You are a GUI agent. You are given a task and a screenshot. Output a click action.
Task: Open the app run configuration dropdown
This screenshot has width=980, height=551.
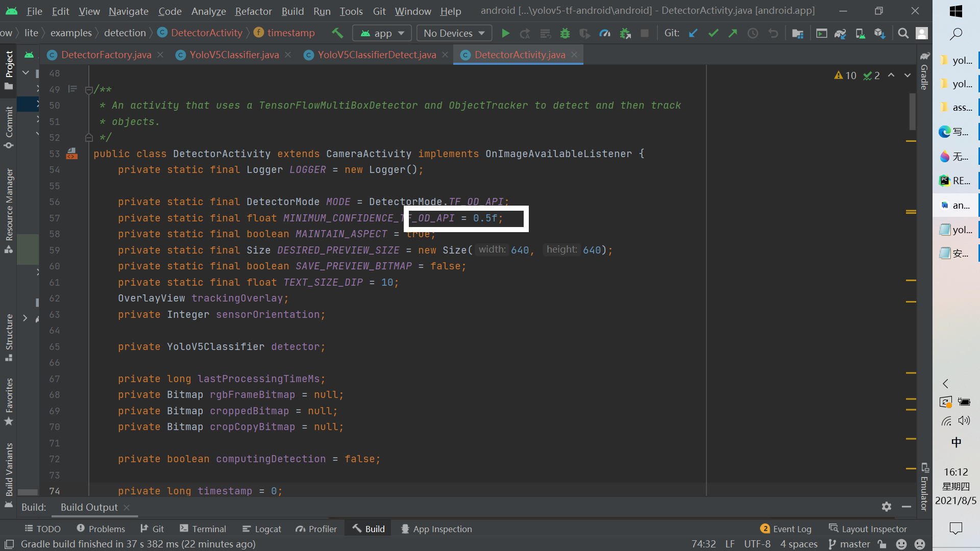coord(382,33)
